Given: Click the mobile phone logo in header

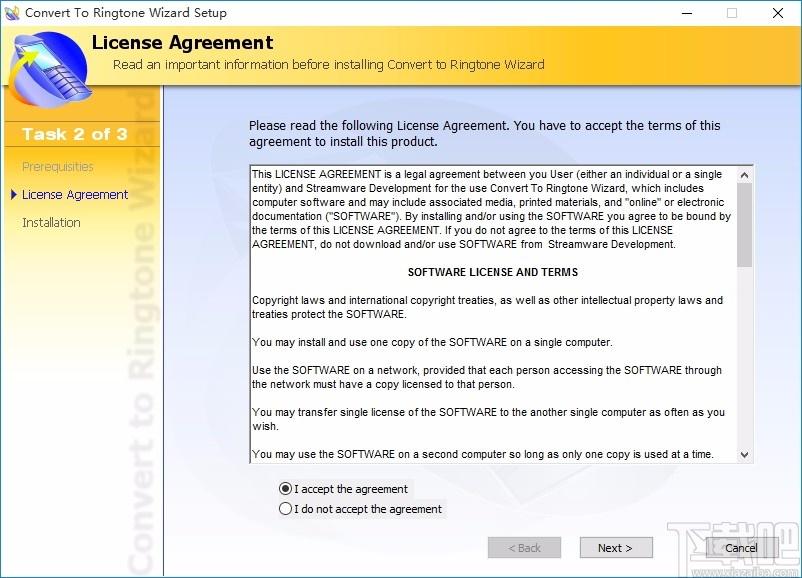Looking at the screenshot, I should point(50,69).
